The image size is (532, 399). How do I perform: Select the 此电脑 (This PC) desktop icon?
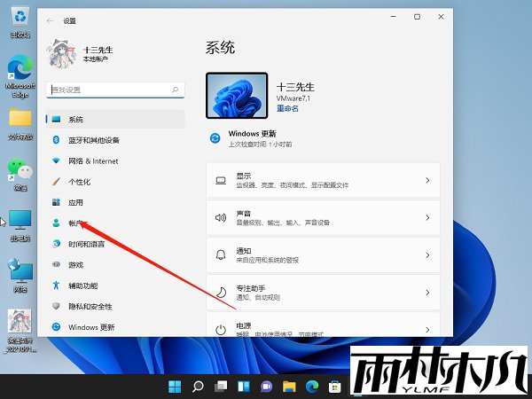pos(20,225)
